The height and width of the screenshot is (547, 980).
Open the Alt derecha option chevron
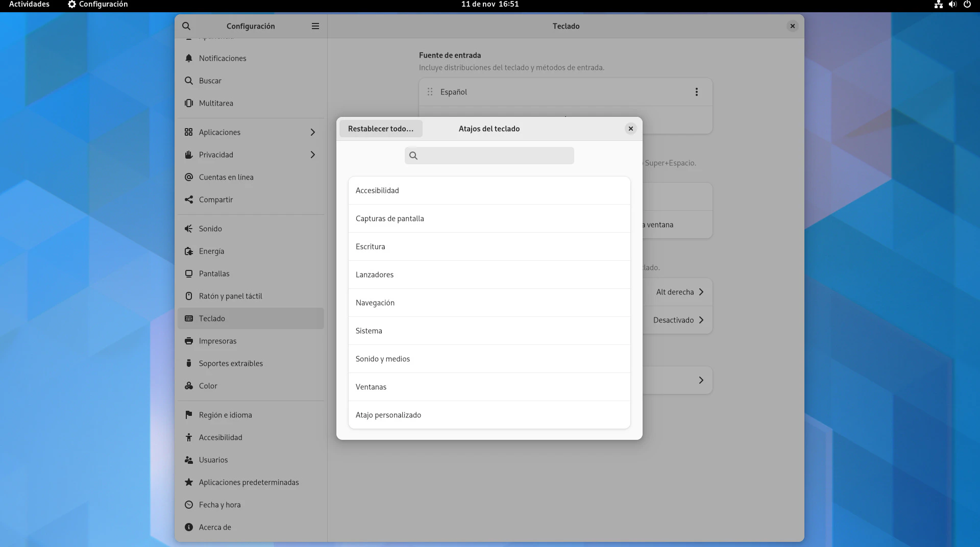click(x=701, y=292)
